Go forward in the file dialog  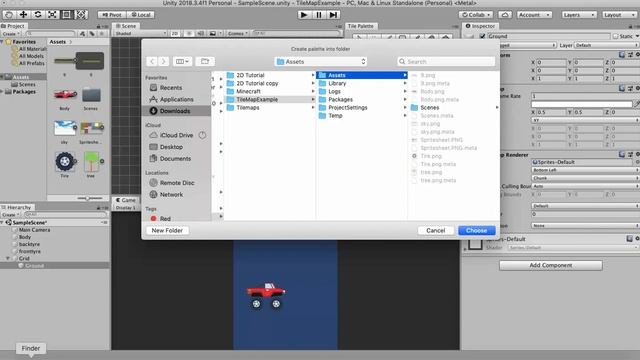(163, 61)
